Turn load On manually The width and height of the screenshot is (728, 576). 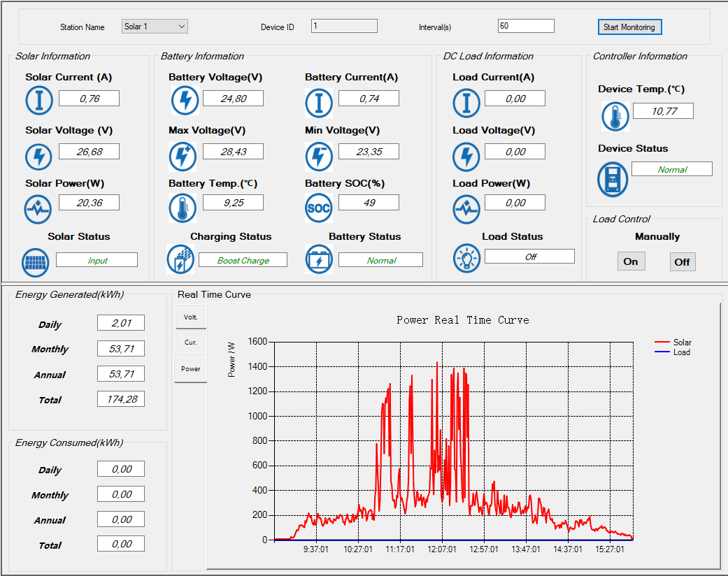coord(631,261)
